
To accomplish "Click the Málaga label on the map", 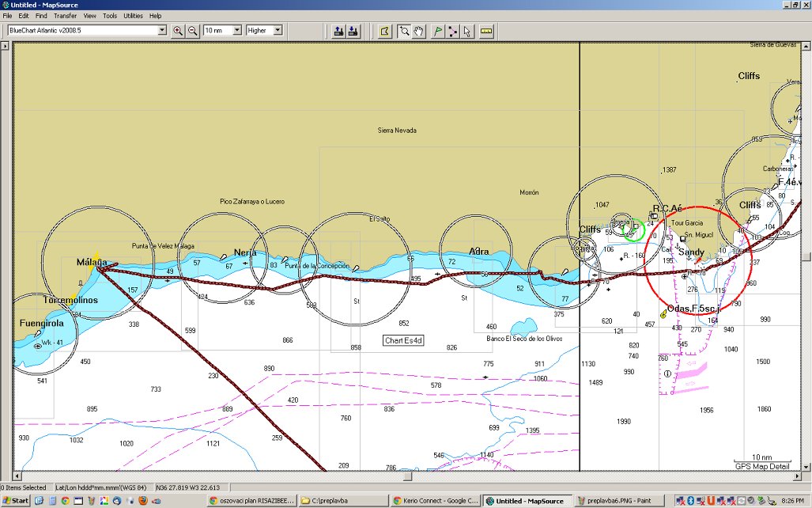I will pyautogui.click(x=92, y=262).
